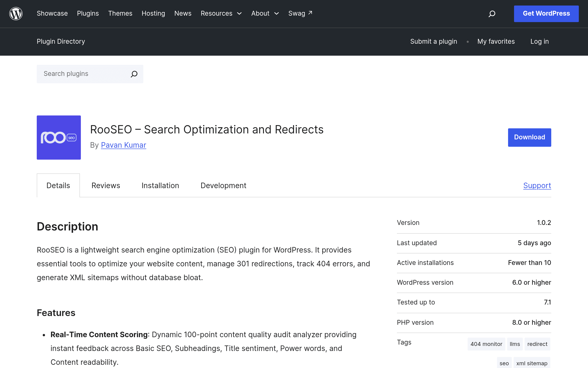Click the 404 monitor tag
The height and width of the screenshot is (368, 588).
[x=486, y=344]
